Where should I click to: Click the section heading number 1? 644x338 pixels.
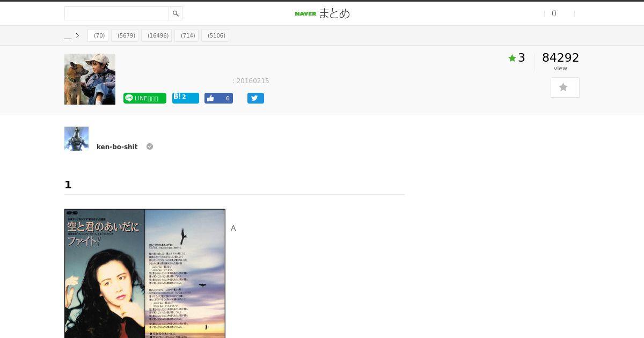68,185
